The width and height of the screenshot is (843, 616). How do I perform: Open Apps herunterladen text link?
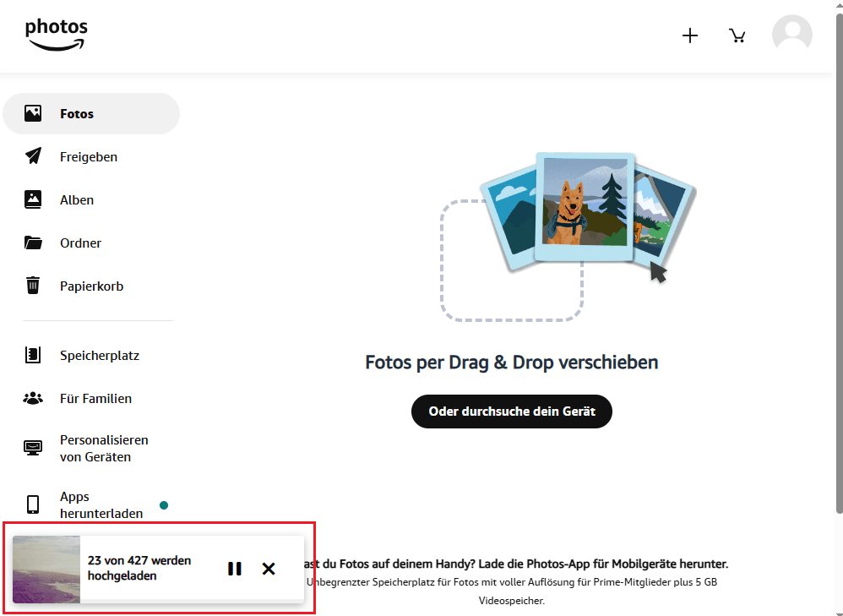coord(101,504)
